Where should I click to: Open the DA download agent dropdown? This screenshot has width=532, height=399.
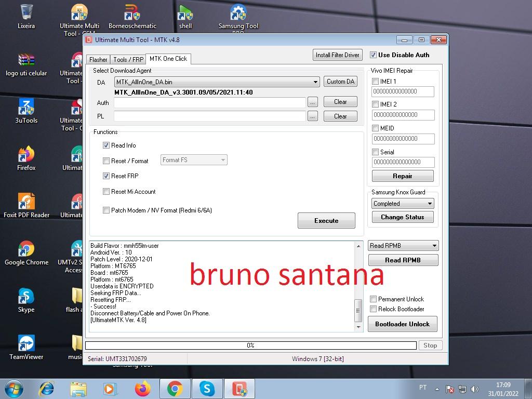coord(217,82)
